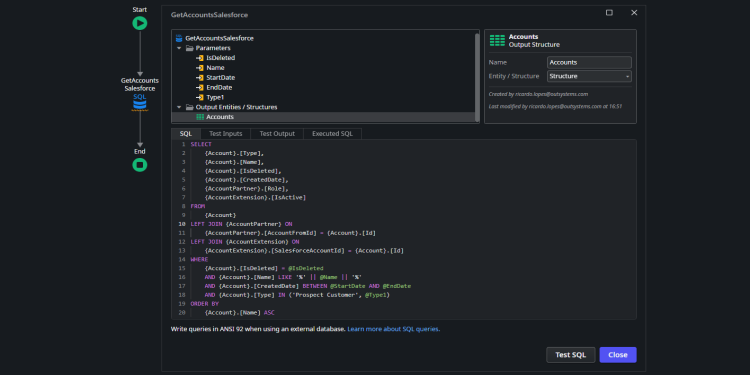Click the large Accounts Output Structure icon
This screenshot has height=375, width=750.
497,41
